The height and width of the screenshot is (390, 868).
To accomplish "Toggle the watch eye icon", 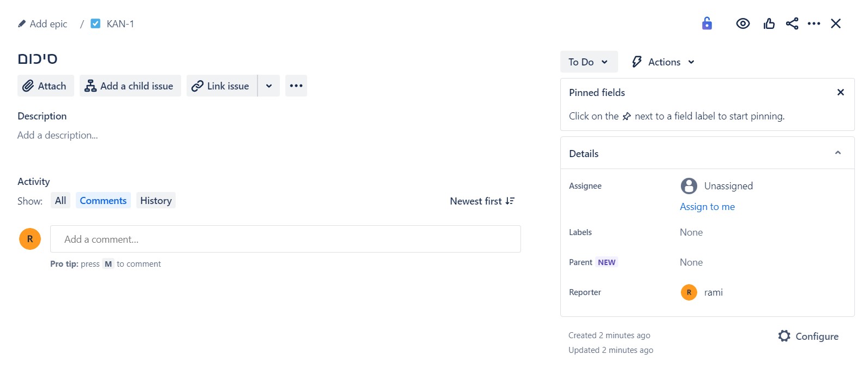I will (743, 23).
